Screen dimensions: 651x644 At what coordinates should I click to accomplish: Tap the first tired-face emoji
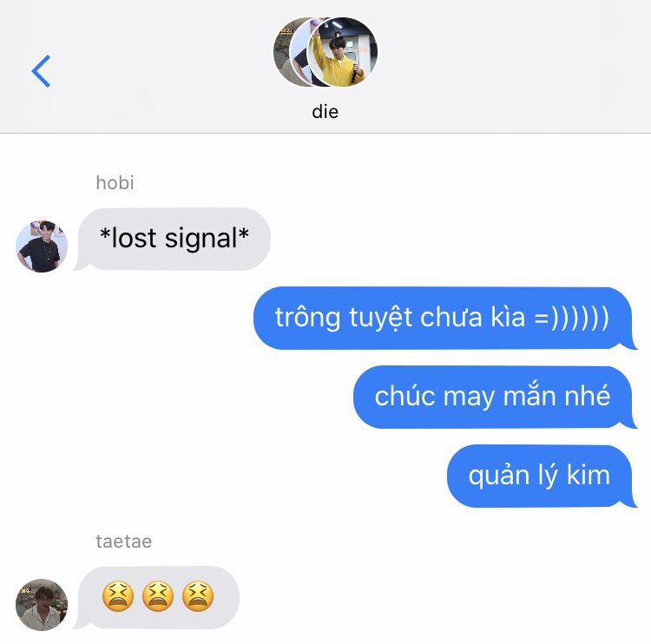pos(118,596)
